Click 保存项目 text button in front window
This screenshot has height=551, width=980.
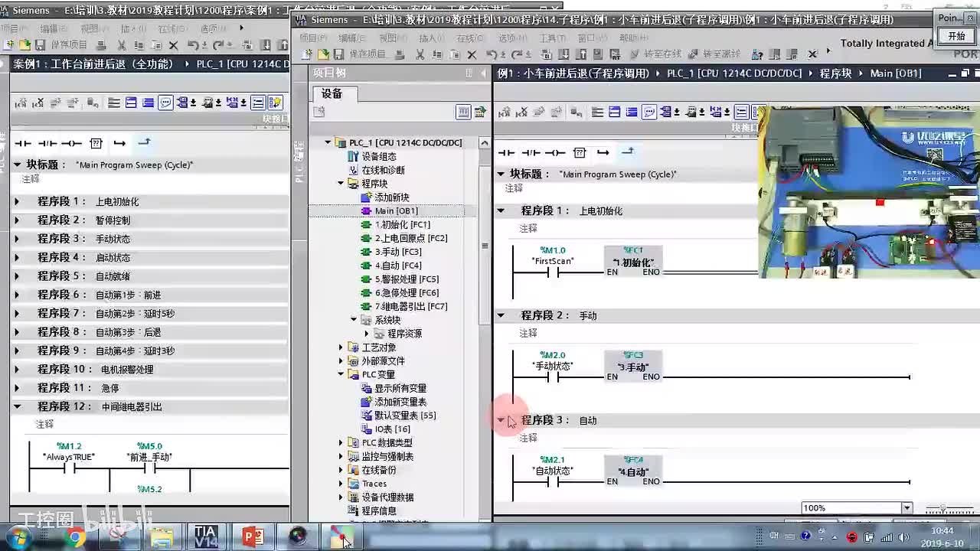[367, 54]
